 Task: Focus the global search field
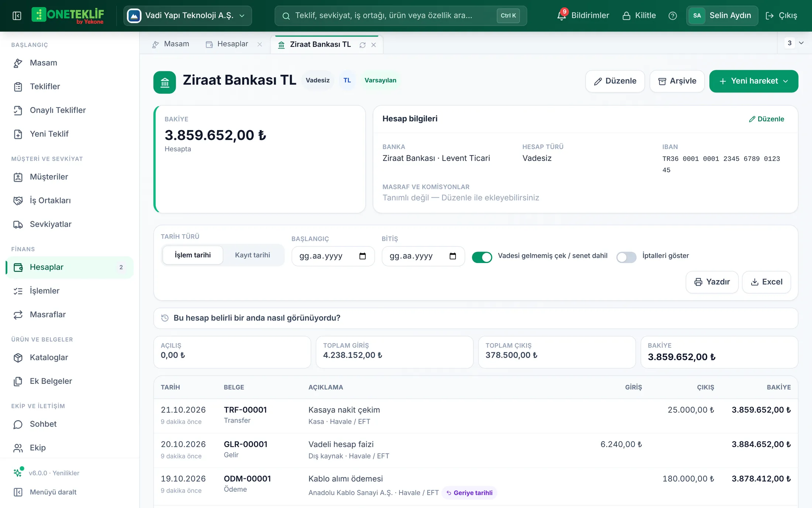pos(400,16)
